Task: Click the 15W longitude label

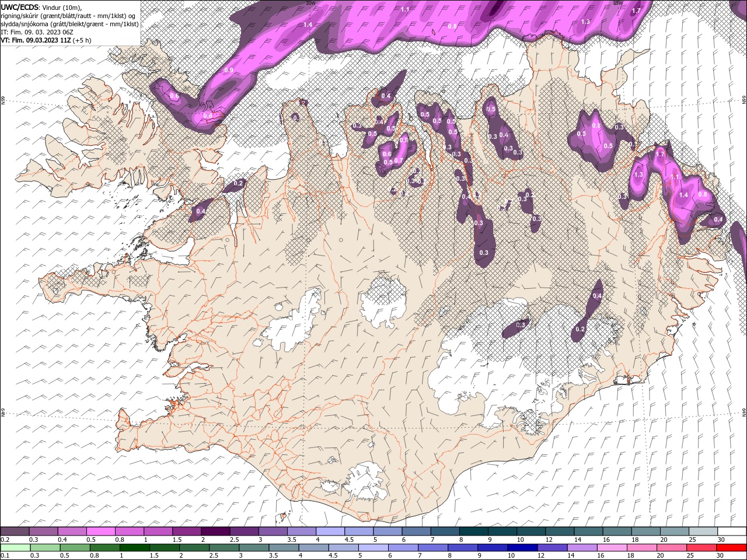Action: pyautogui.click(x=618, y=3)
